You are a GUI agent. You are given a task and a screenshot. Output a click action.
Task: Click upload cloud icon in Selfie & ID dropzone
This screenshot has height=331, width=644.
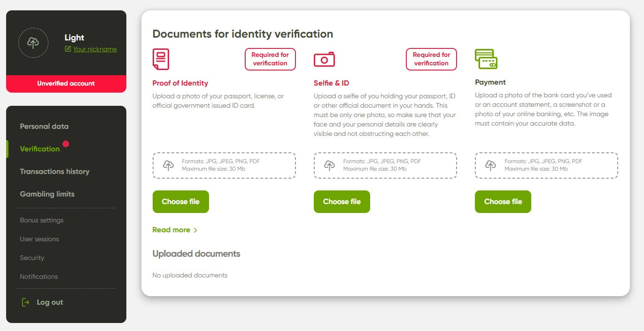(x=330, y=165)
